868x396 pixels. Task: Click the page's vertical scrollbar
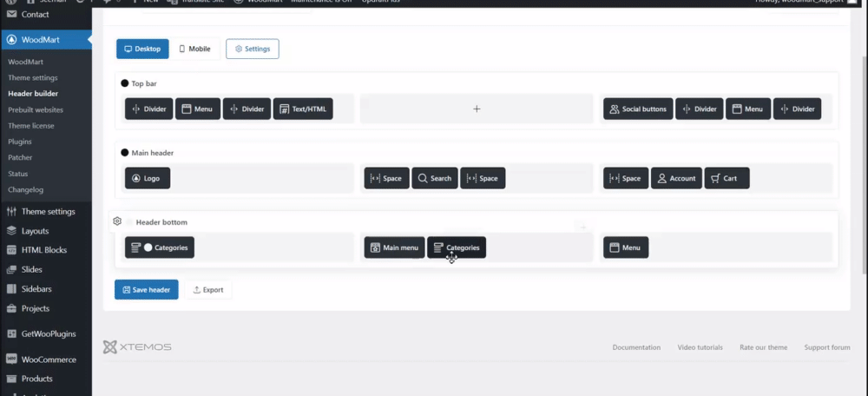coord(865,164)
